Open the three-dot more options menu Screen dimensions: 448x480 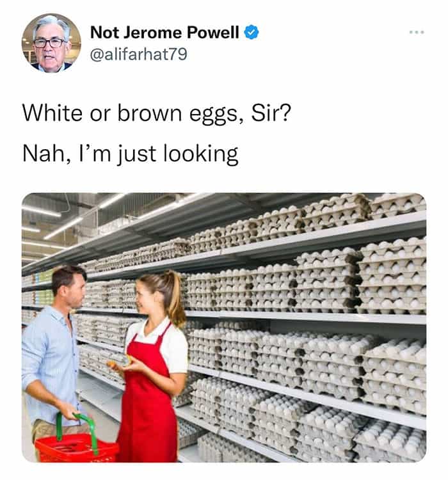coord(417,32)
